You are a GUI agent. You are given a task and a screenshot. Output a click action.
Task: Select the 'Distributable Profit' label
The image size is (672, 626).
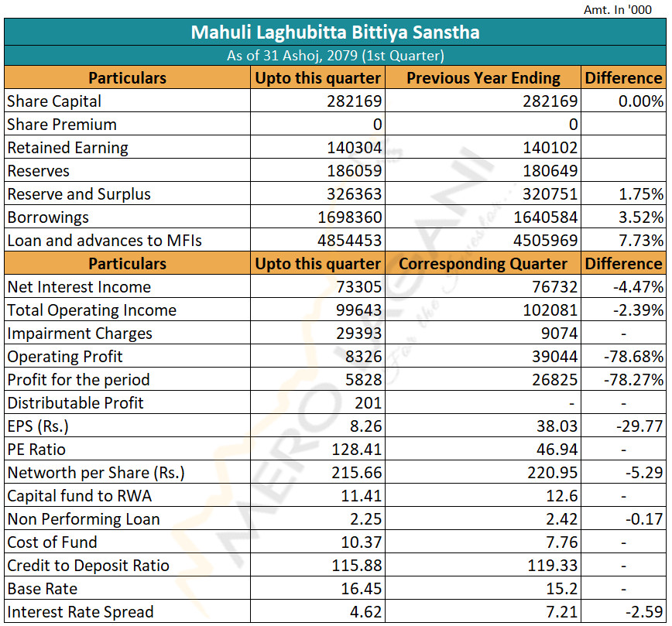(x=75, y=403)
